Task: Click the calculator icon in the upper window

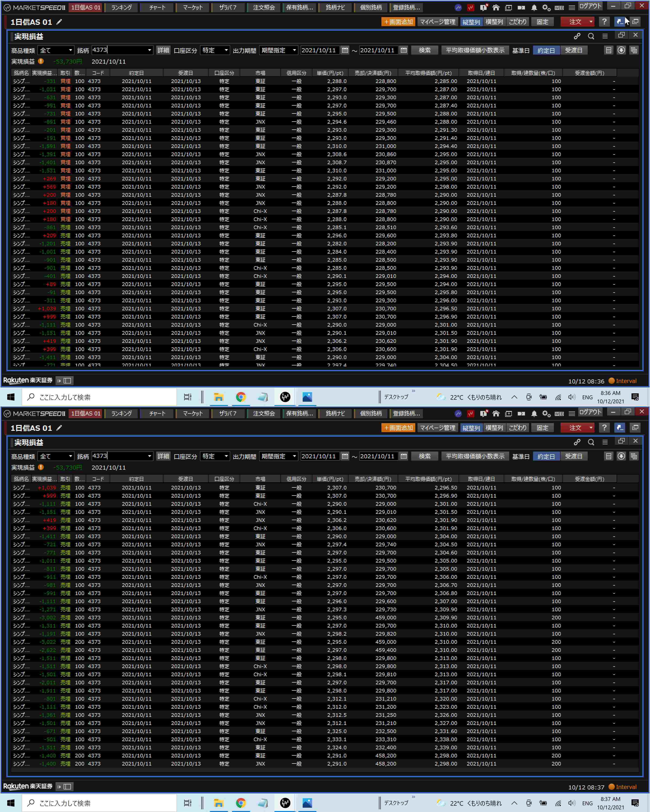Action: point(608,50)
